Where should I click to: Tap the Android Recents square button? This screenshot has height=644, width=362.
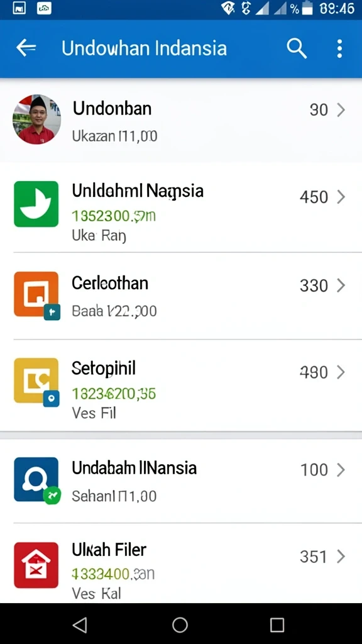pos(277,625)
